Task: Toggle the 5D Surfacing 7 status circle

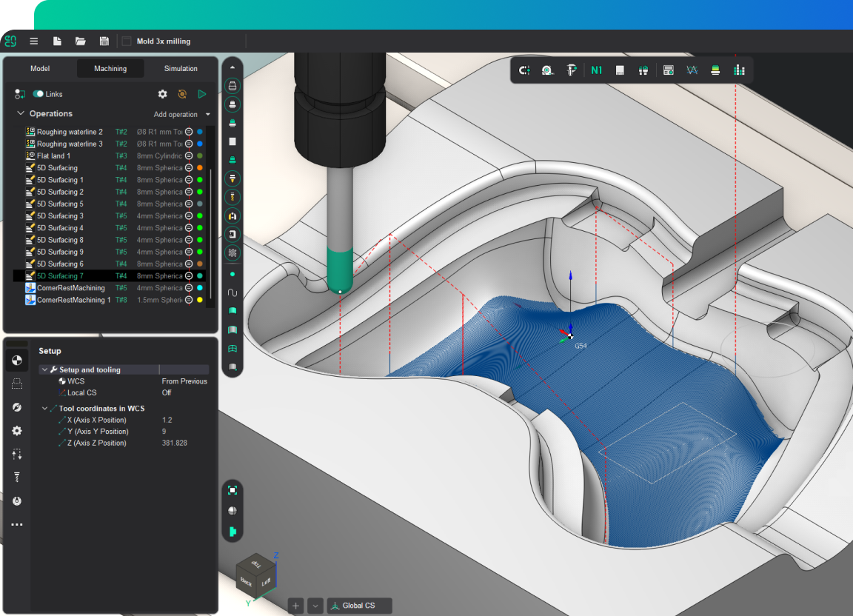Action: (x=189, y=276)
